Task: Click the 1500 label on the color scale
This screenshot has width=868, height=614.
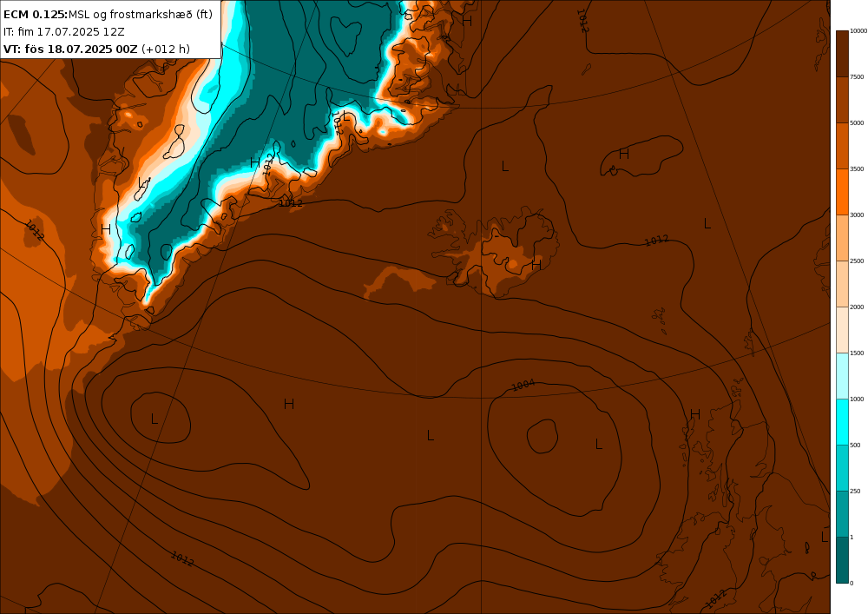Action: click(857, 353)
